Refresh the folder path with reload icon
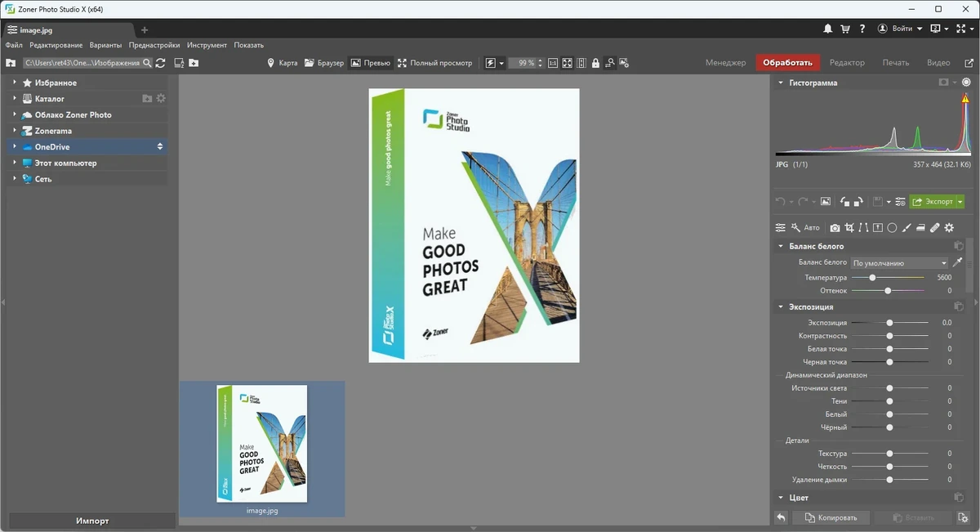The width and height of the screenshot is (980, 532). tap(160, 63)
